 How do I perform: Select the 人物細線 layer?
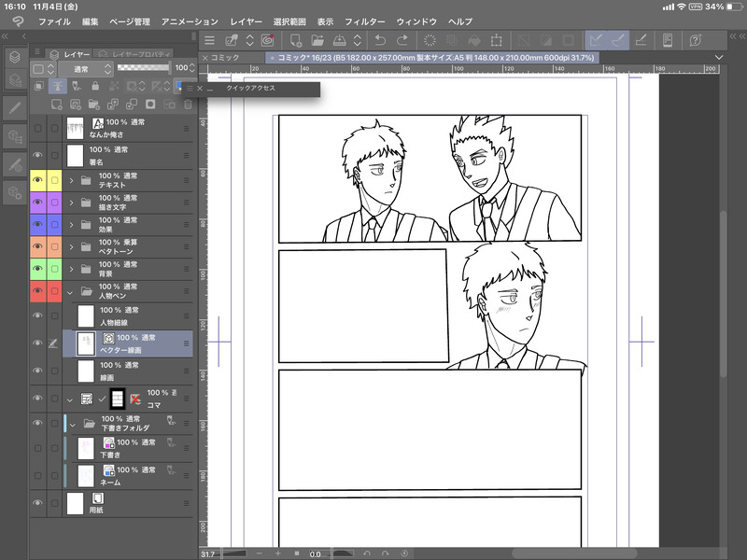coord(128,316)
